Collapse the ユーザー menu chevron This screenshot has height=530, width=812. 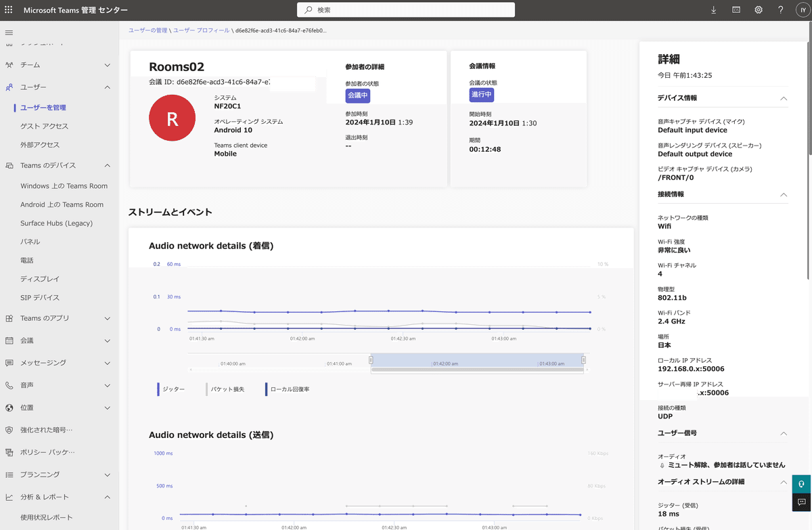tap(108, 87)
